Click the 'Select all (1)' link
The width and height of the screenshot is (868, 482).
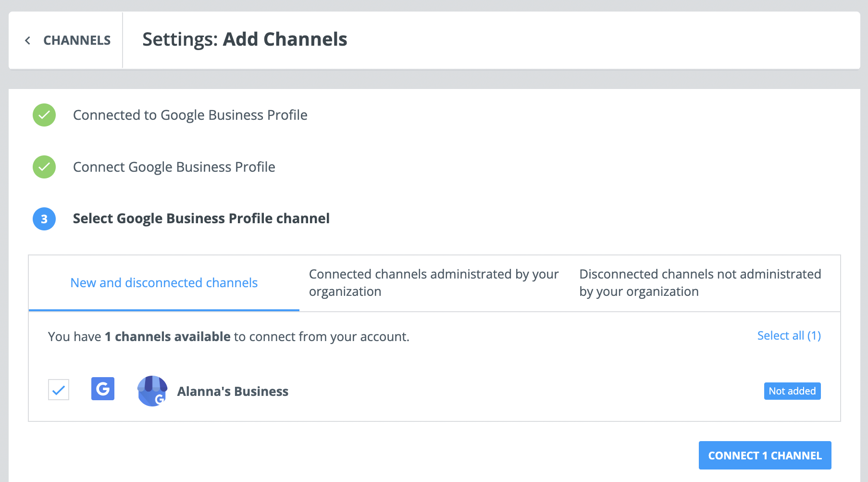coord(789,336)
